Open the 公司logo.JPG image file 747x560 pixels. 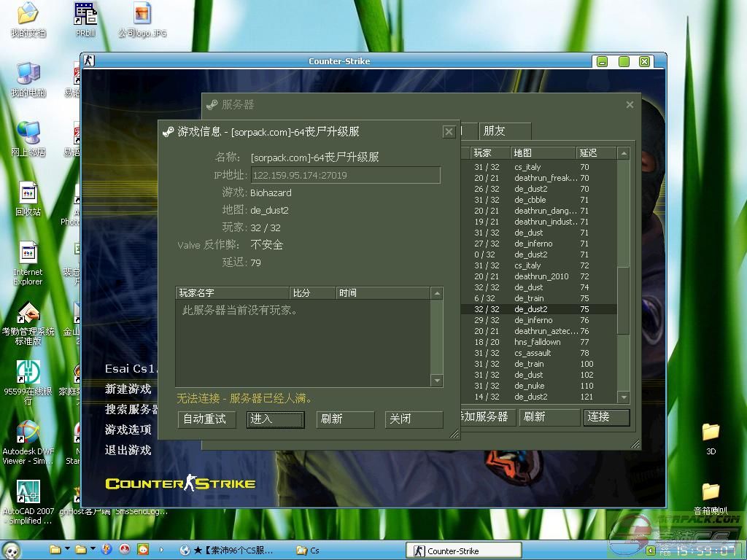click(x=142, y=15)
